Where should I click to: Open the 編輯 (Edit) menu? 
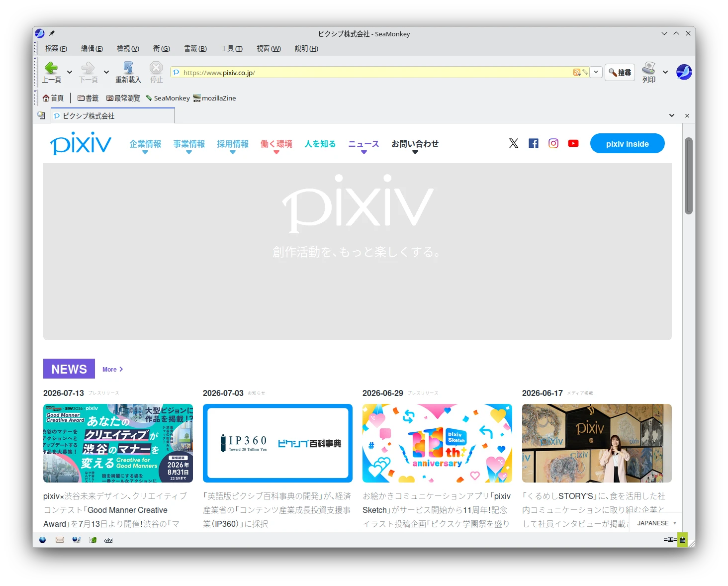92,48
